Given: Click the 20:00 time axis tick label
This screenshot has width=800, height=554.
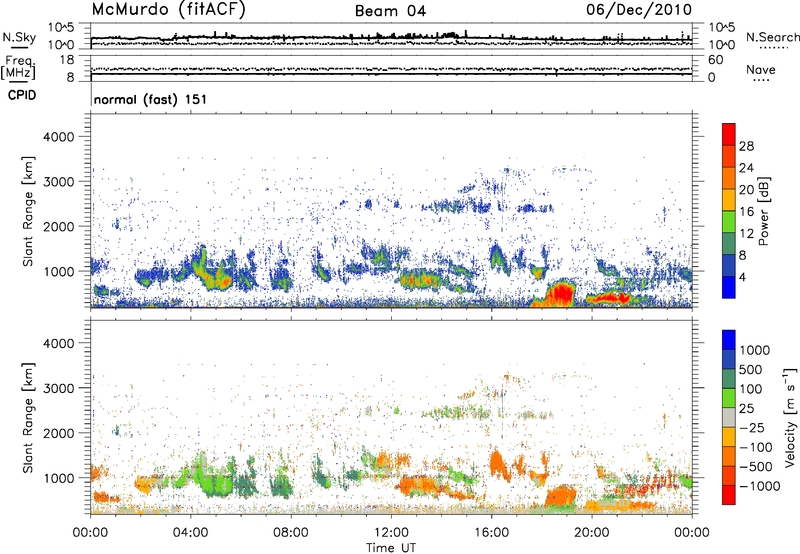Looking at the screenshot, I should point(592,533).
